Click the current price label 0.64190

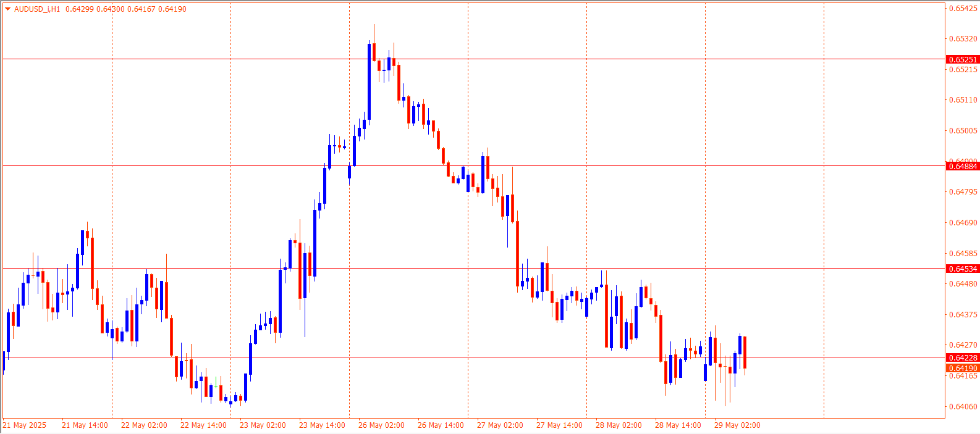(963, 369)
